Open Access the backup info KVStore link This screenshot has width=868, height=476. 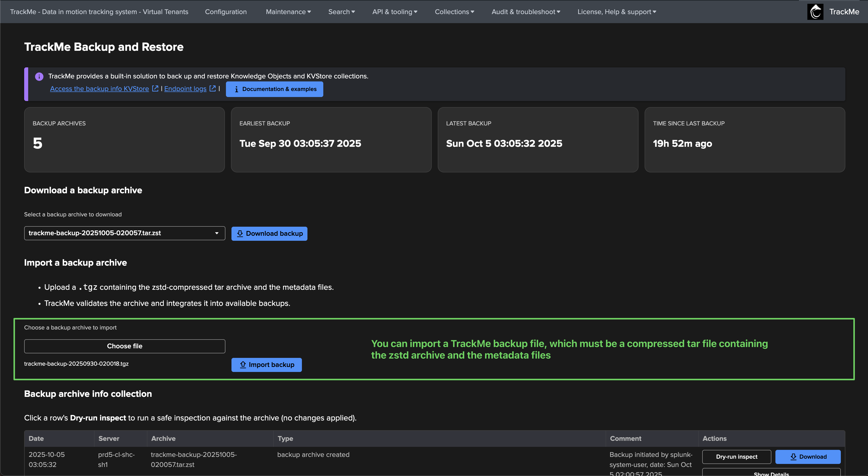coord(99,88)
